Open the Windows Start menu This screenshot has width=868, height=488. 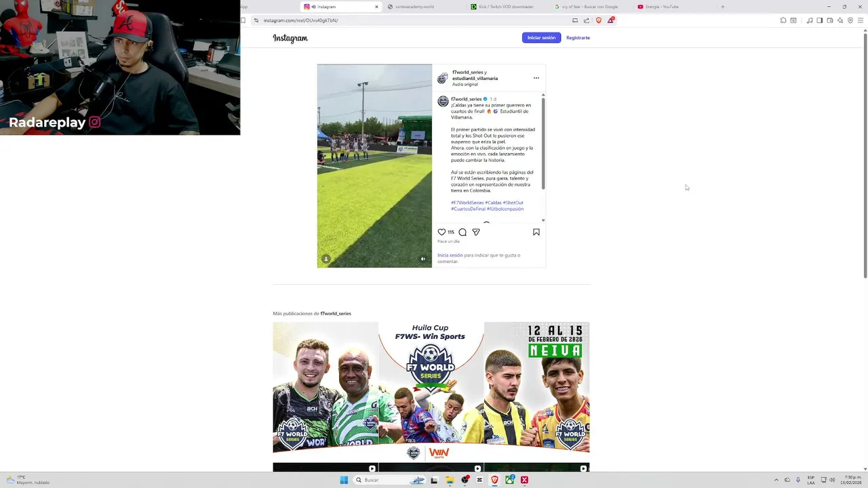pyautogui.click(x=344, y=480)
